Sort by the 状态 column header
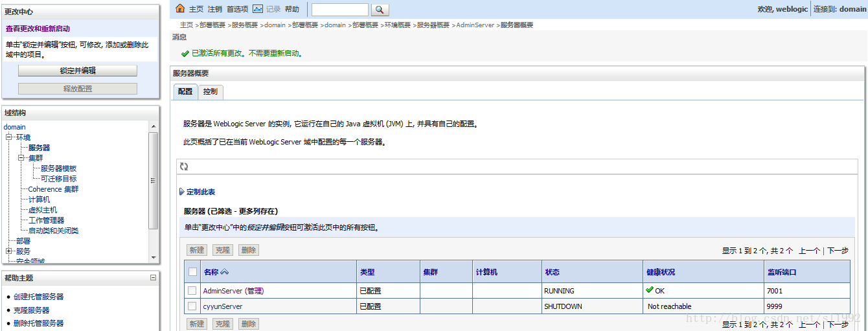The height and width of the screenshot is (331, 868). point(553,272)
